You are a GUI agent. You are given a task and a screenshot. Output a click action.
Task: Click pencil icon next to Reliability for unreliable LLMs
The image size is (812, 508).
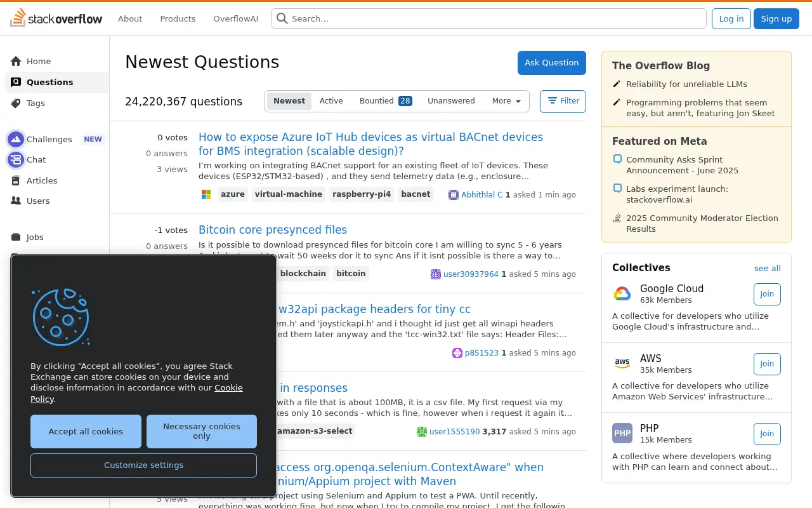[617, 84]
